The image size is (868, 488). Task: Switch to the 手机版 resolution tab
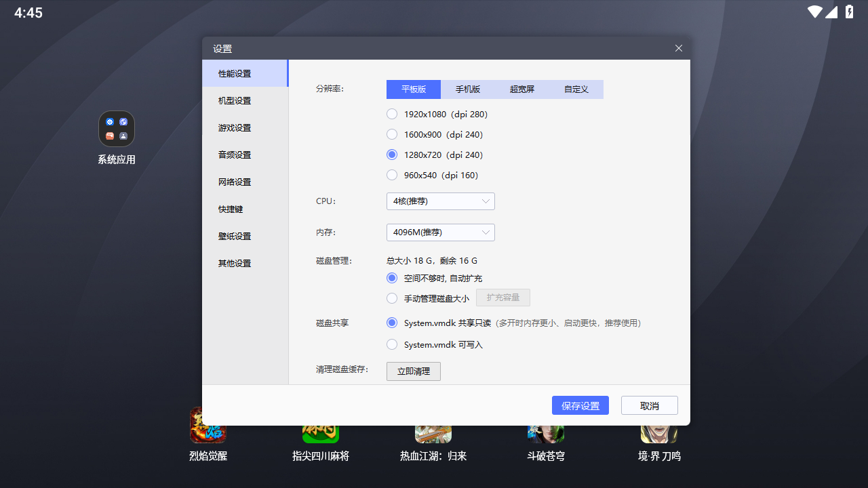point(468,89)
